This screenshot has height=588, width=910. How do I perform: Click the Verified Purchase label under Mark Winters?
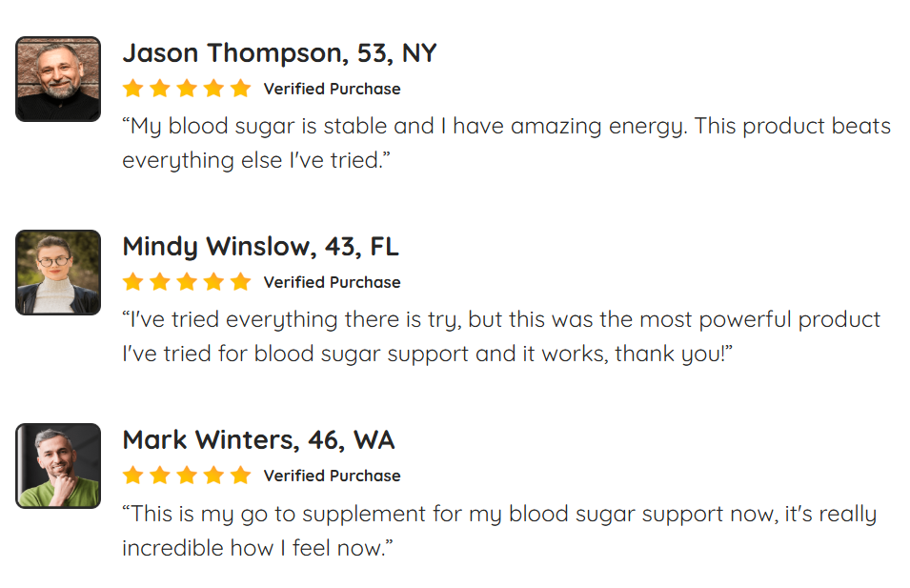coord(332,476)
